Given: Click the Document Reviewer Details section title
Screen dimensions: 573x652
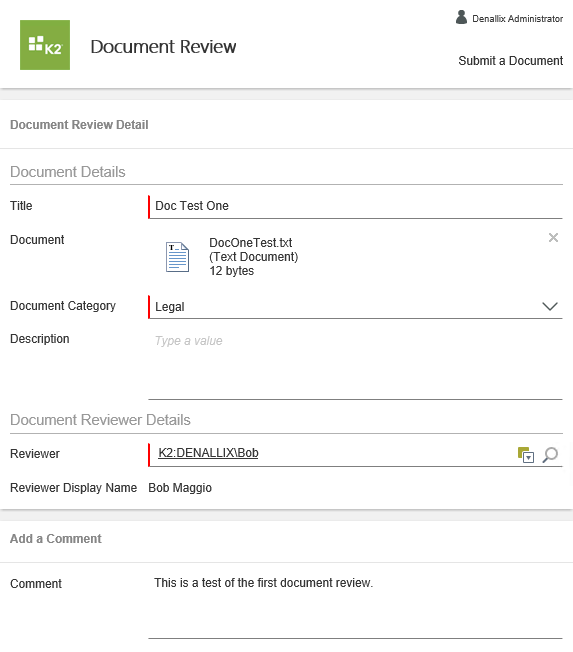Looking at the screenshot, I should click(x=100, y=420).
